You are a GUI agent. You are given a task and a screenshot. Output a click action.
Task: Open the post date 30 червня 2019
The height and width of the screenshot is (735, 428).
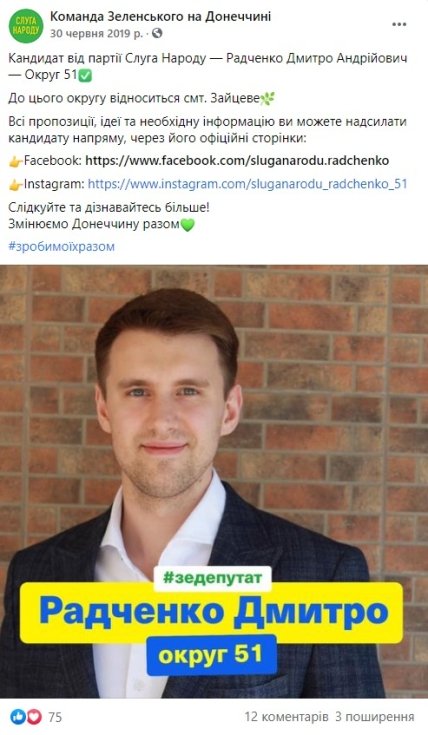tap(96, 33)
